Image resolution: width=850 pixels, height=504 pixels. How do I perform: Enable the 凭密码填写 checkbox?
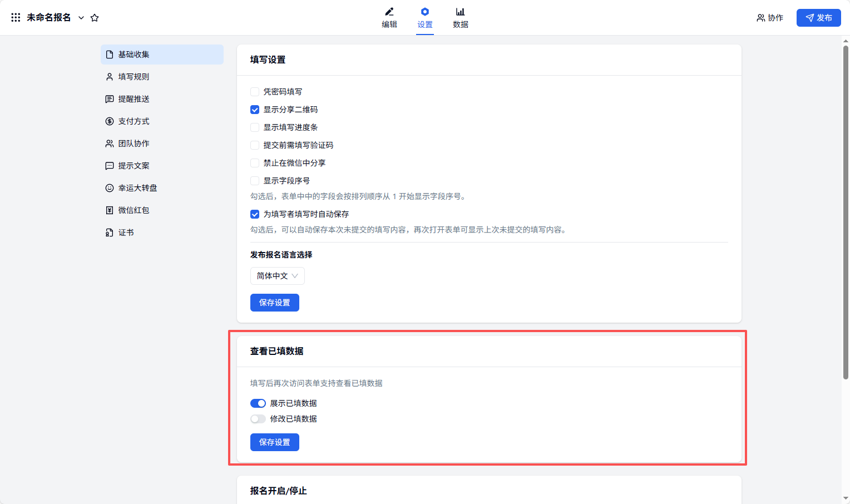click(255, 92)
